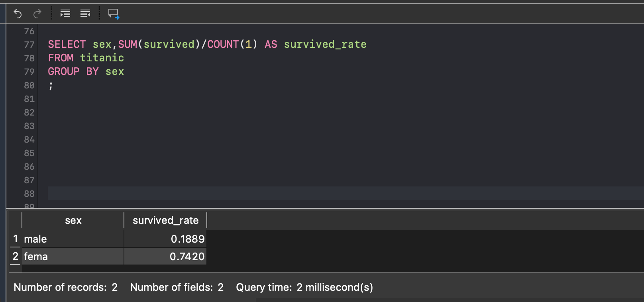Click the indent lines icon
The image size is (644, 302).
pos(65,14)
